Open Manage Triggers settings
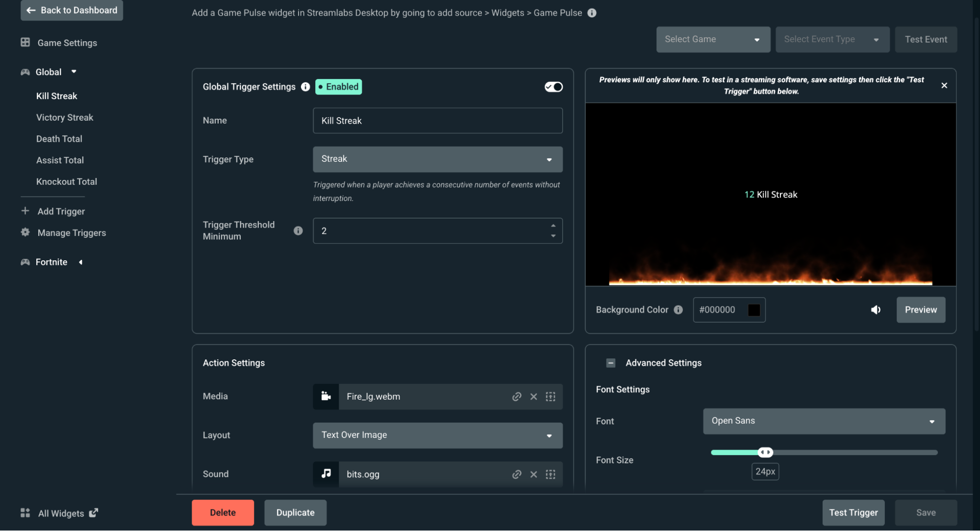Image resolution: width=980 pixels, height=531 pixels. [x=72, y=232]
